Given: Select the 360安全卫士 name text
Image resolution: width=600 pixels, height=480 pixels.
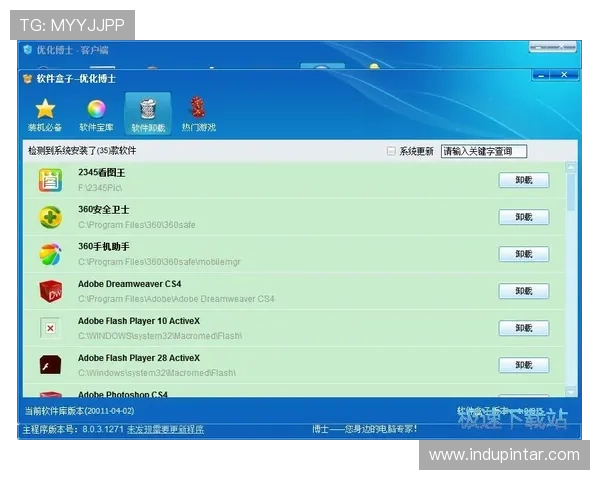Looking at the screenshot, I should coord(104,210).
